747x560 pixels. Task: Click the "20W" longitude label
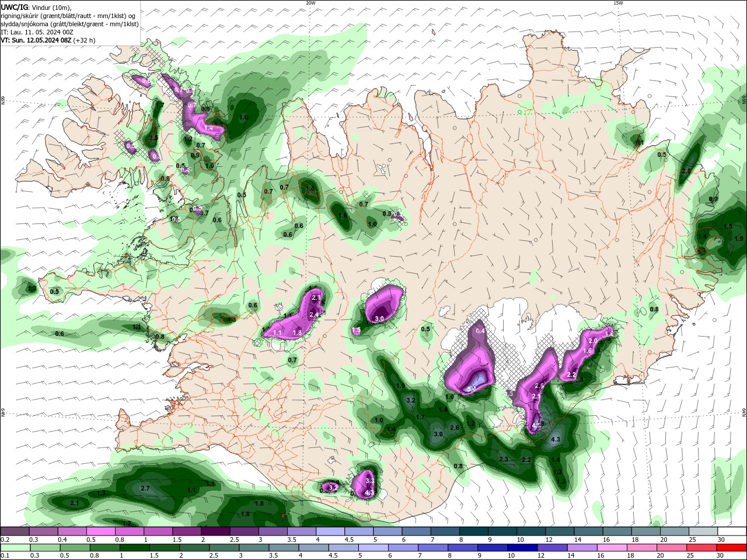311,3
